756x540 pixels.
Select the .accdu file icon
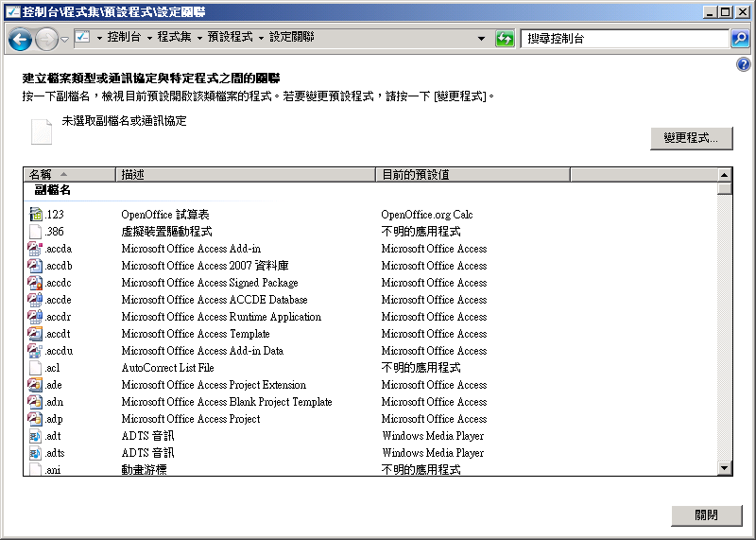pos(35,351)
